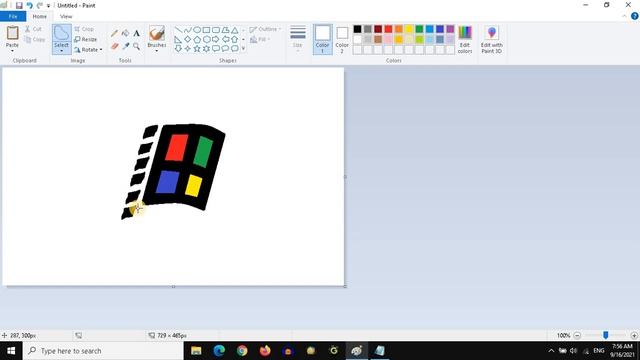The image size is (640, 360).
Task: Click Undo in the quick access toolbar
Action: (x=29, y=6)
